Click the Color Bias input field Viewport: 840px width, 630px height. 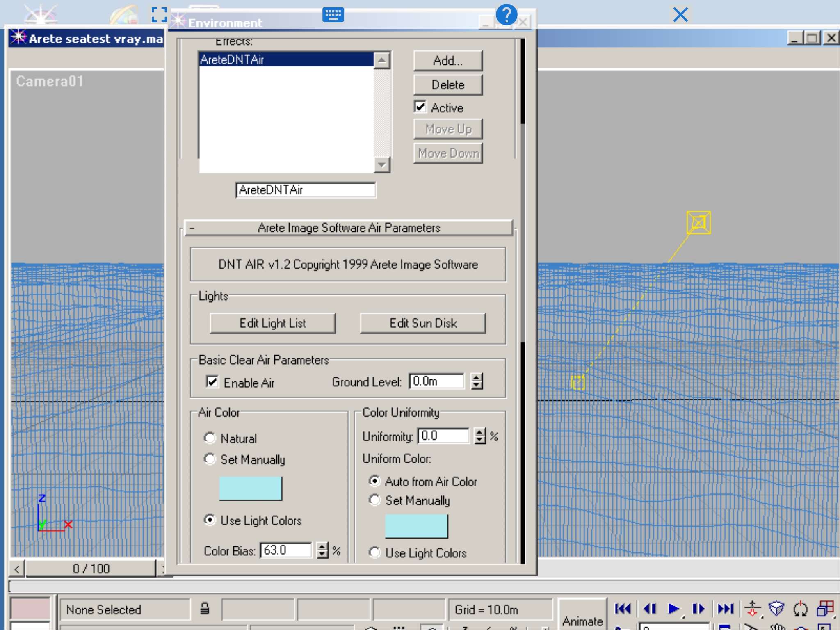pos(286,550)
